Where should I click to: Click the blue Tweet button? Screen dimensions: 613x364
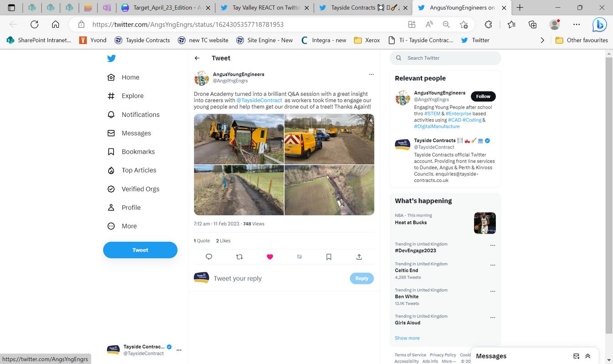[x=140, y=250]
